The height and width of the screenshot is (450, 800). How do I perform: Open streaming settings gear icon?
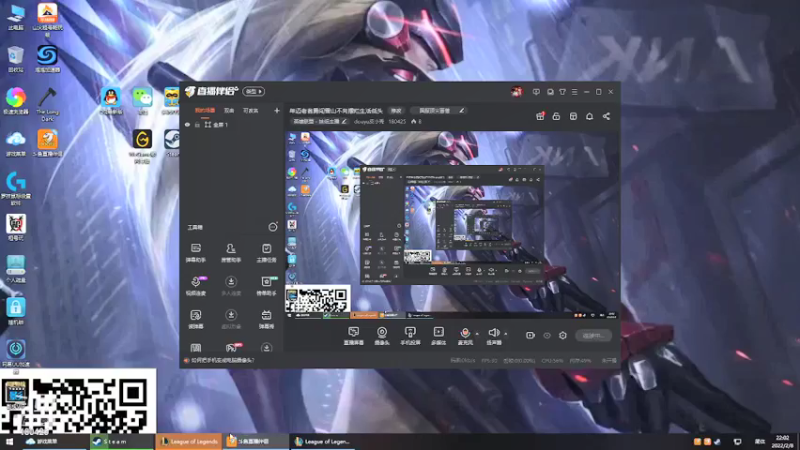click(x=563, y=335)
